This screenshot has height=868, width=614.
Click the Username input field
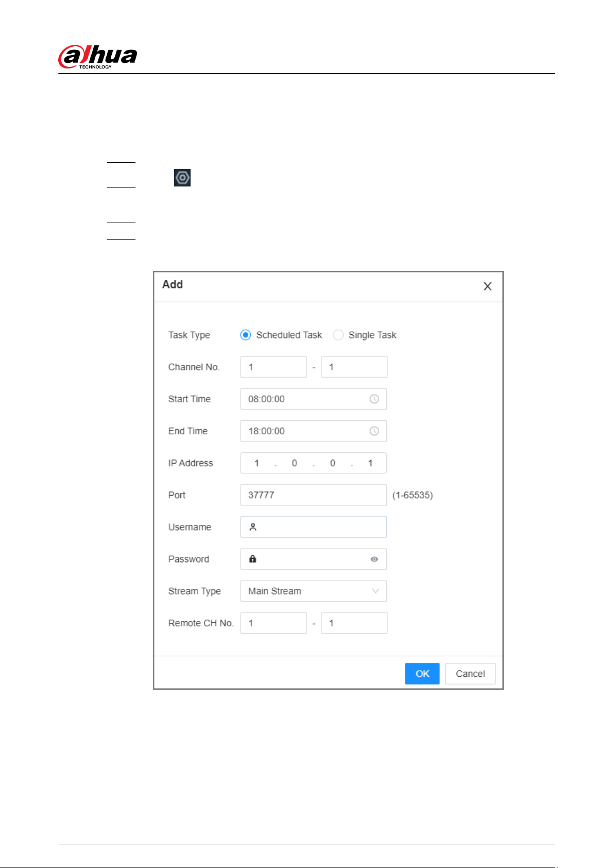tap(314, 526)
